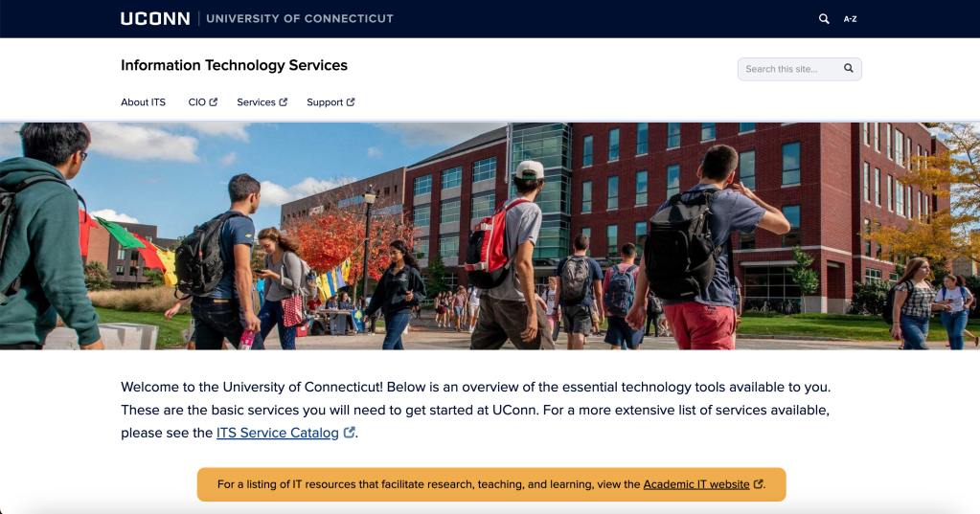Open the About ITS menu item
This screenshot has height=514, width=980.
coord(143,102)
